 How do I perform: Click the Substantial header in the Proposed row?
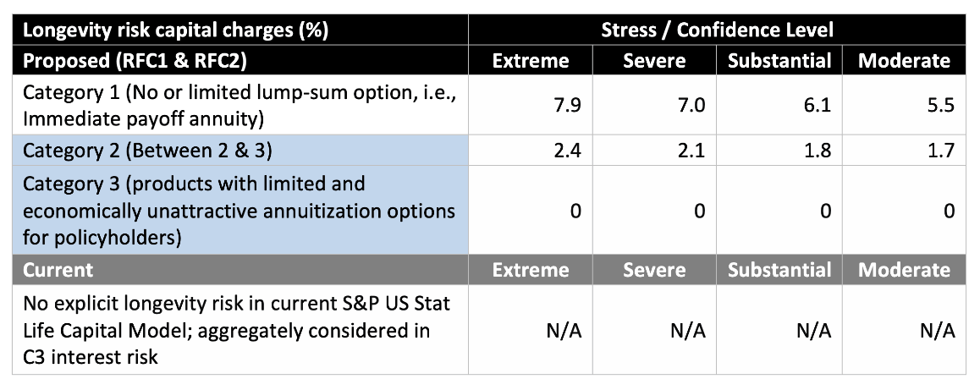click(779, 60)
